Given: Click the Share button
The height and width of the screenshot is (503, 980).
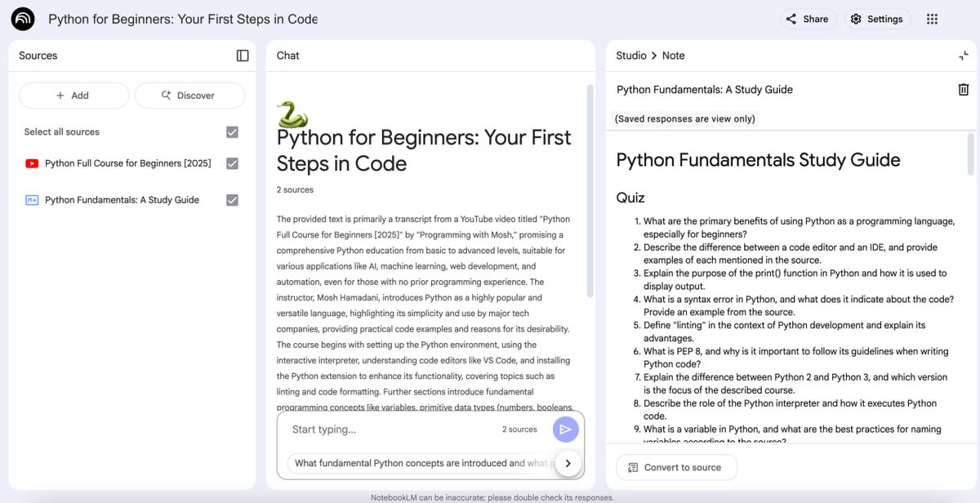Looking at the screenshot, I should [806, 19].
